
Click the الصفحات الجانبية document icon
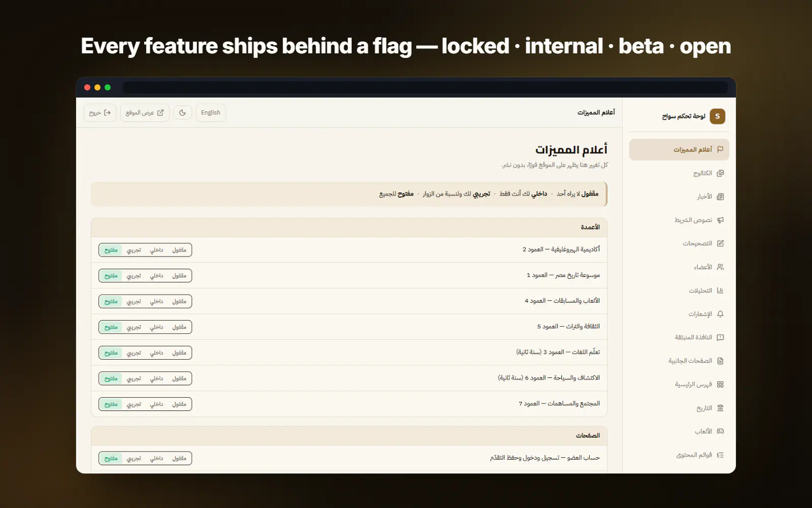pos(720,361)
